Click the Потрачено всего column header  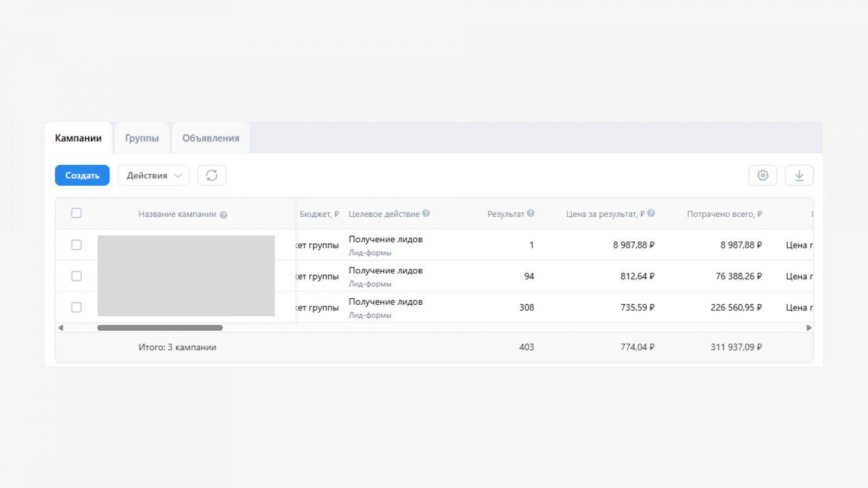pos(724,214)
